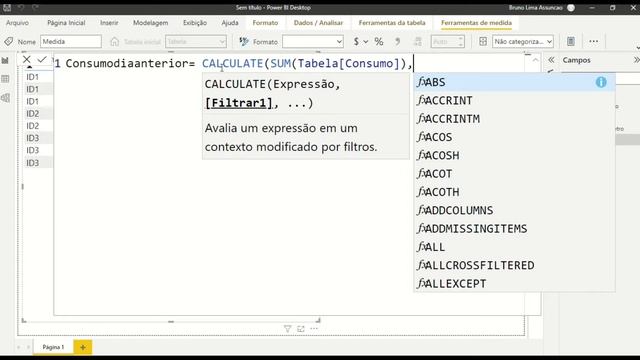Image resolution: width=640 pixels, height=360 pixels.
Task: Select ACCRINT from the autocomplete list
Action: tap(514, 100)
